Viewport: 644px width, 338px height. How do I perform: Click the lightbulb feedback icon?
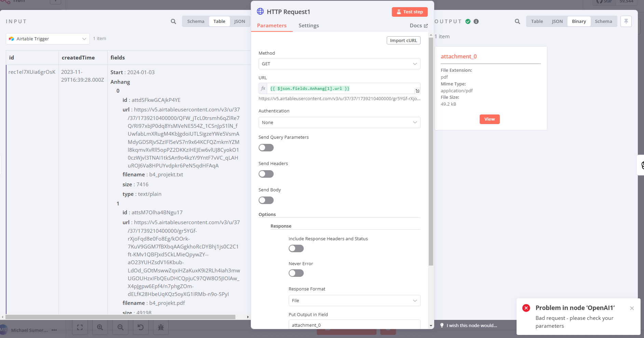[x=442, y=325]
